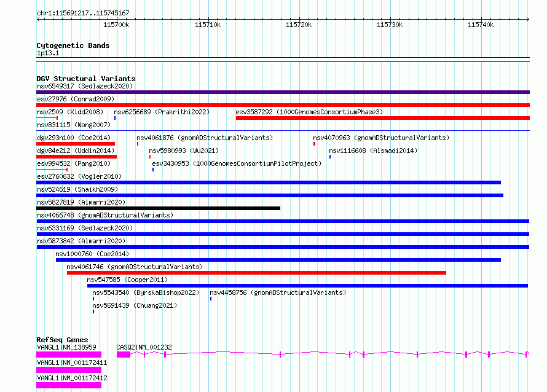The image size is (547, 392).
Task: Select the nsv5827819 (Almarri2020) black bar
Action: [x=158, y=208]
